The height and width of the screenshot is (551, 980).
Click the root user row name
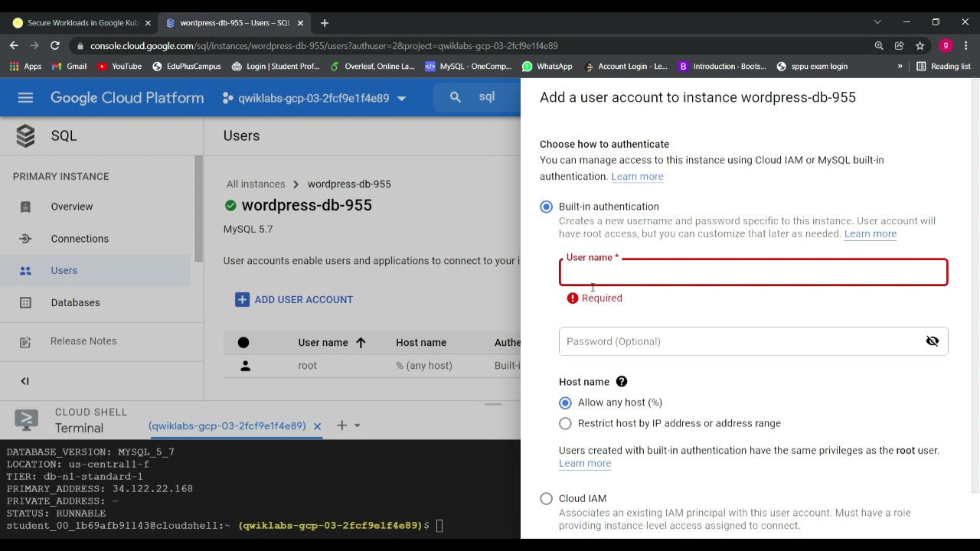(x=308, y=366)
